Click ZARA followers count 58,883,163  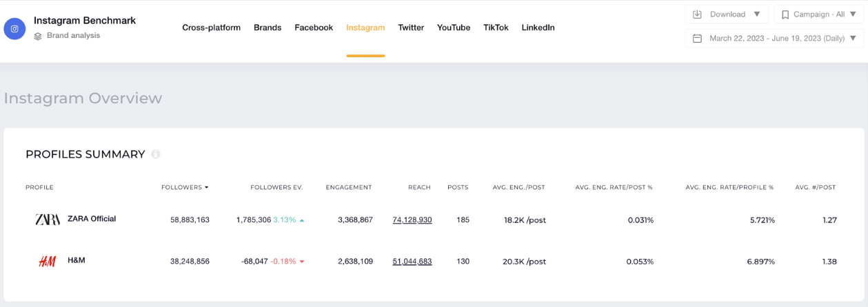click(190, 220)
